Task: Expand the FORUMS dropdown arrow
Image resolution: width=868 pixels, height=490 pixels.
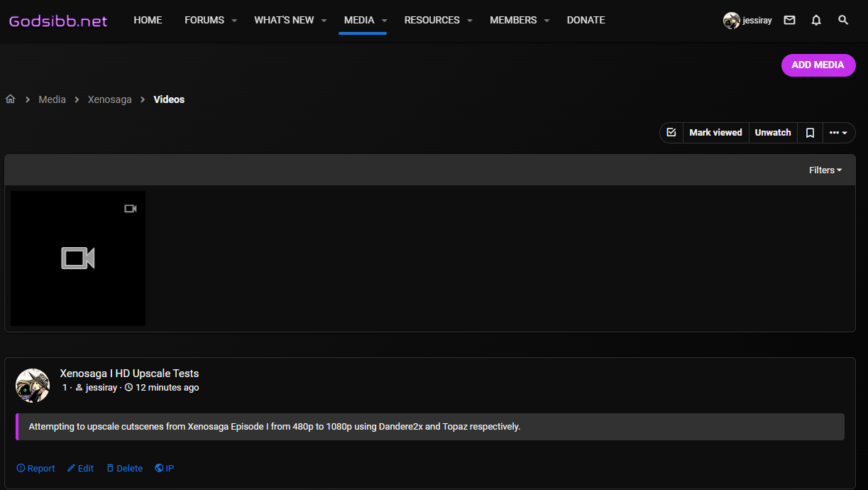Action: click(x=234, y=21)
